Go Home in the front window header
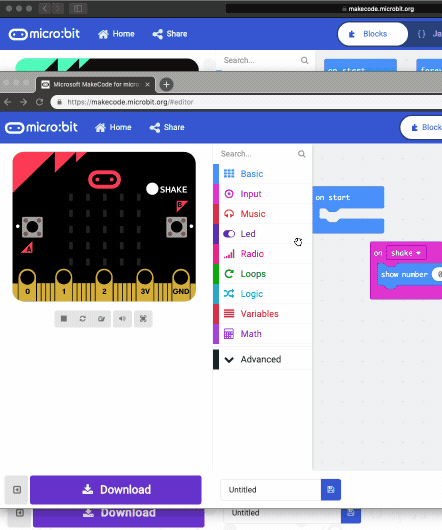The width and height of the screenshot is (442, 530). pos(113,127)
